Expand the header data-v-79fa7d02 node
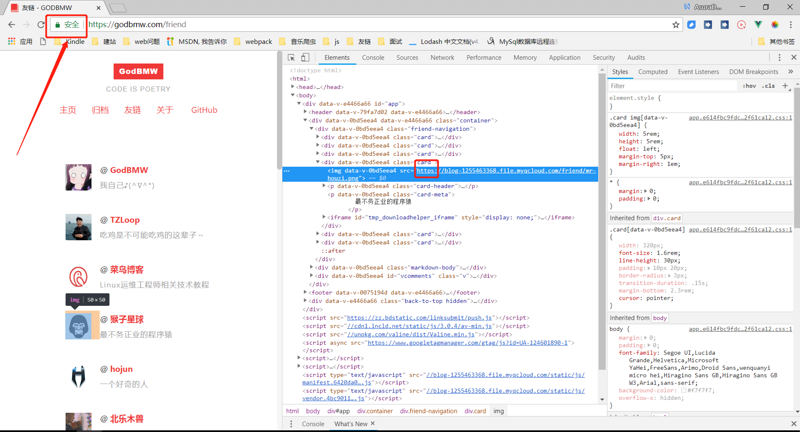800x432 pixels. pos(305,112)
